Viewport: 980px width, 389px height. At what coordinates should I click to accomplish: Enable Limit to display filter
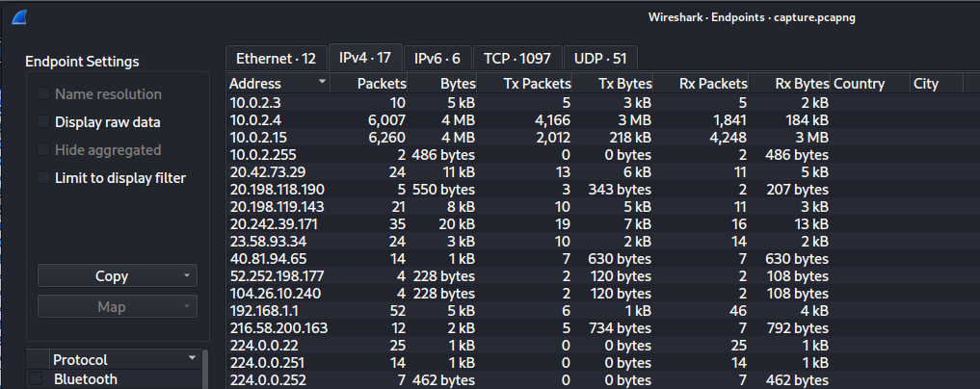pos(43,178)
